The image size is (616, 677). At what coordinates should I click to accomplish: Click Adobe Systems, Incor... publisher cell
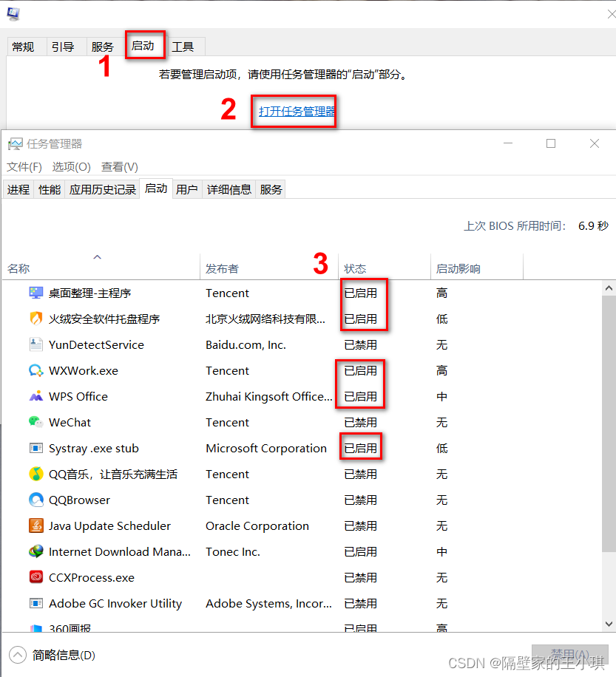tap(268, 604)
